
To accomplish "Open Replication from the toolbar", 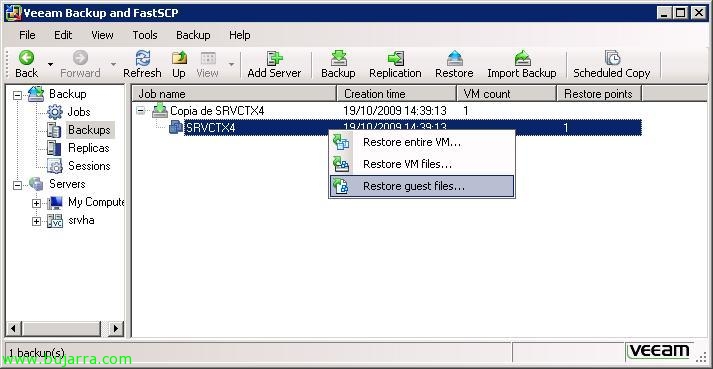I will point(395,64).
